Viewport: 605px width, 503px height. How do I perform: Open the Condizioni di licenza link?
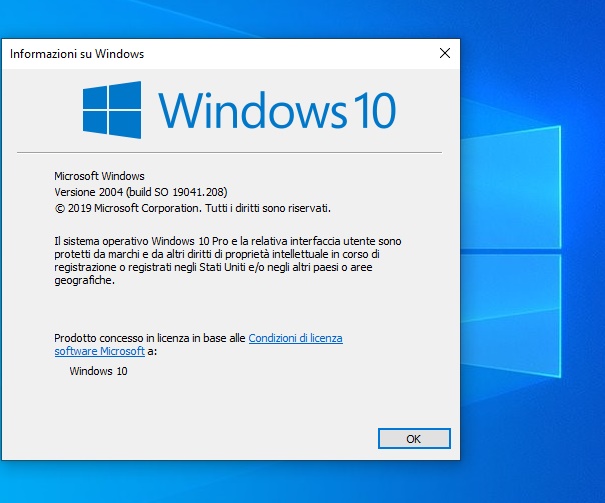(x=295, y=338)
